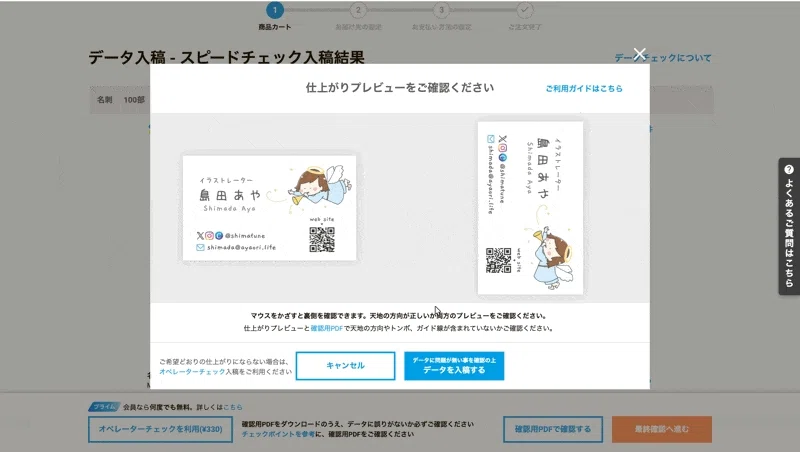This screenshot has height=452, width=800.
Task: Open データチェックについて link at top right
Action: point(662,58)
